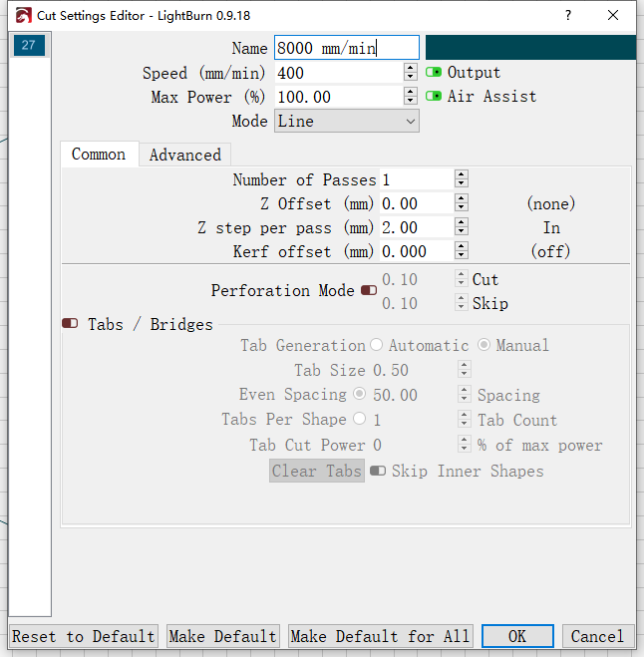Click the Kerf offset (mm) value field
Image resolution: width=644 pixels, height=657 pixels.
coord(417,251)
